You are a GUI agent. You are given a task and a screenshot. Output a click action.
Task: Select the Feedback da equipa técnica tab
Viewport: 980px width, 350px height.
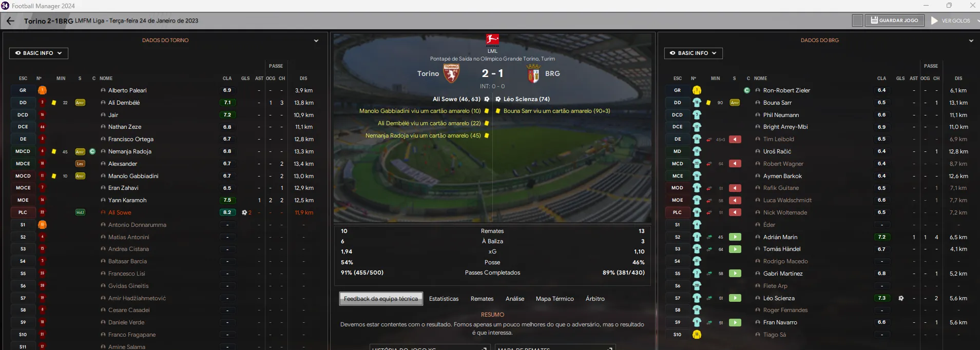coord(381,299)
